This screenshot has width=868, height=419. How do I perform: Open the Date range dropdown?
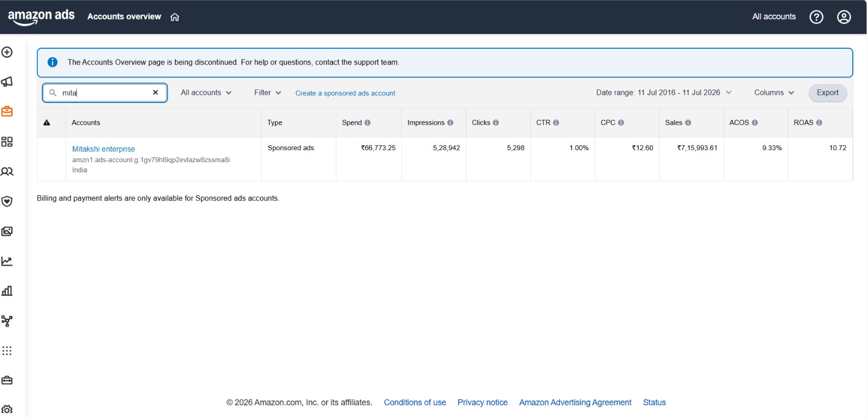pyautogui.click(x=664, y=93)
